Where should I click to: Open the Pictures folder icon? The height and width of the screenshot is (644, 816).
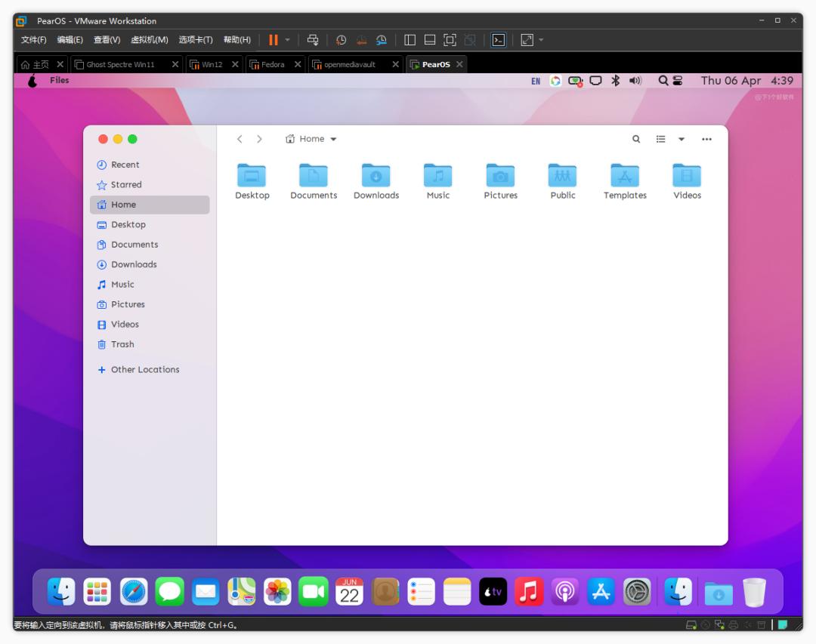[x=500, y=176]
